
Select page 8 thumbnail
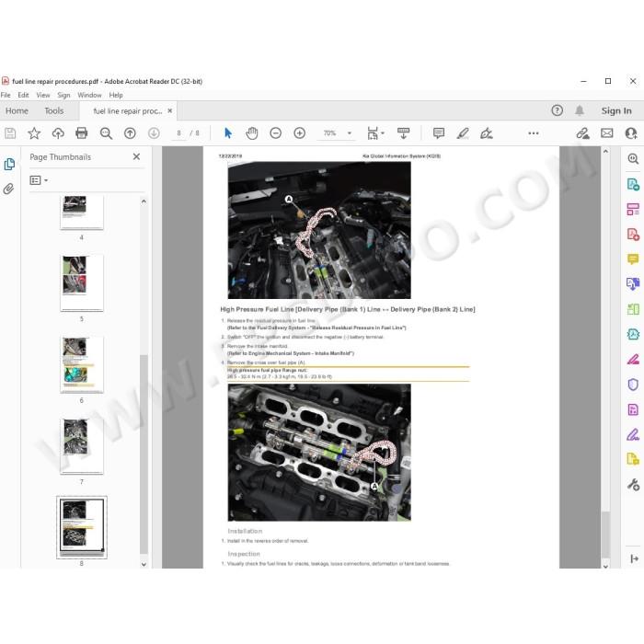coord(82,527)
